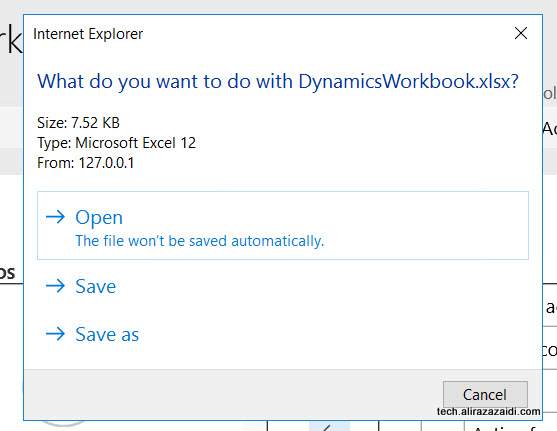
Task: Choose Save as for the workbook
Action: [107, 334]
